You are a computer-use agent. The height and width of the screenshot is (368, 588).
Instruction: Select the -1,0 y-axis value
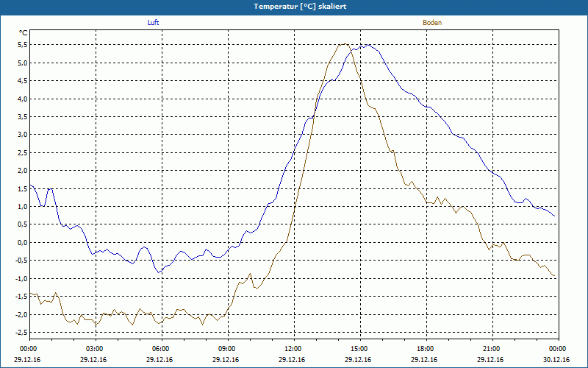(x=22, y=279)
